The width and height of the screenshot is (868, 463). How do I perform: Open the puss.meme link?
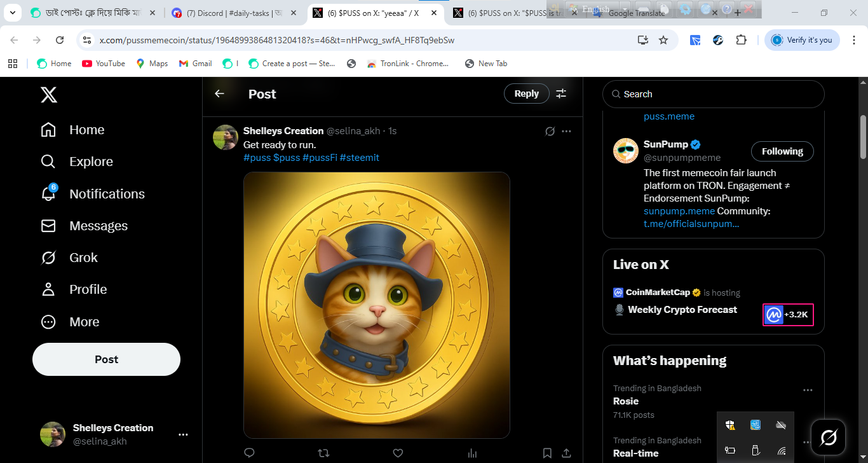point(669,116)
